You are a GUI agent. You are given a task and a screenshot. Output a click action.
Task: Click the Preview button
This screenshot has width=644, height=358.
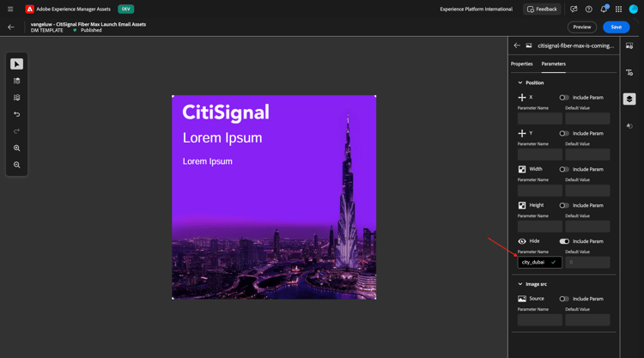coord(582,27)
